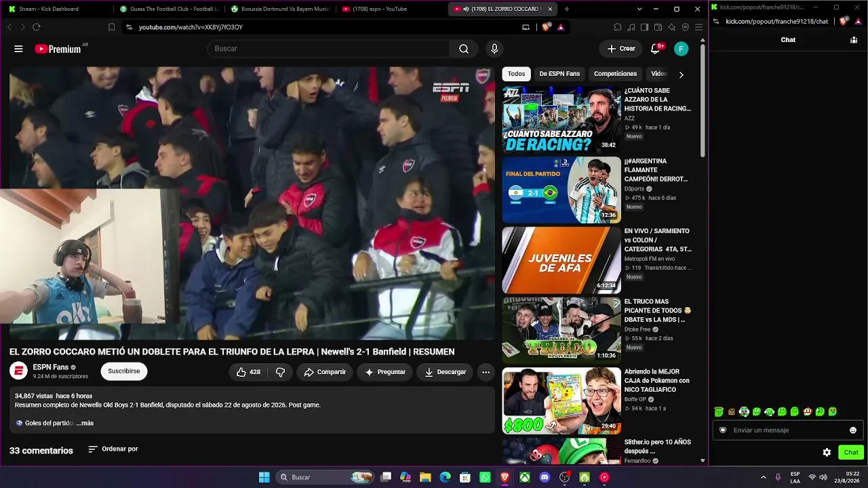Open the Ordenar por comments sort menu
The image size is (868, 488).
(113, 449)
